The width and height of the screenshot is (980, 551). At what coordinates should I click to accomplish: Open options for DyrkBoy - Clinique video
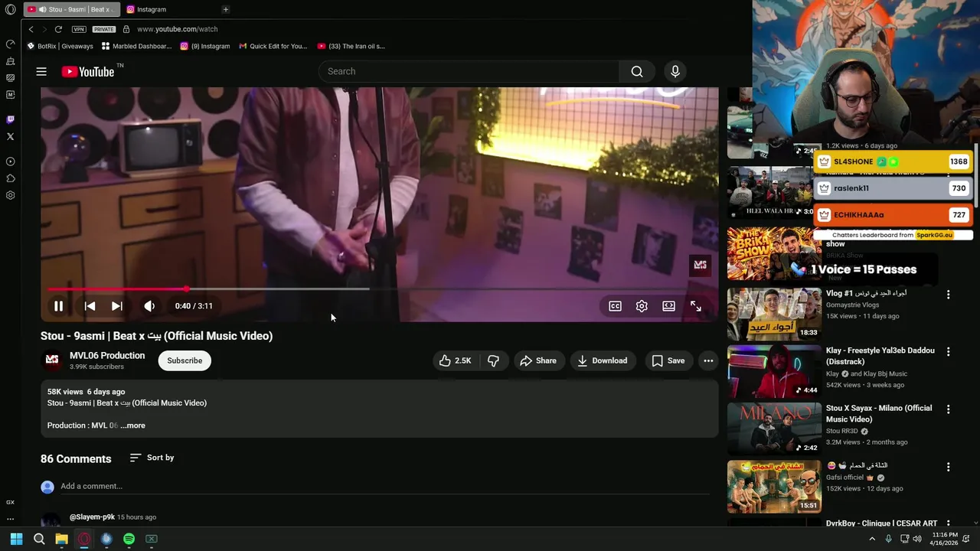coord(948,524)
